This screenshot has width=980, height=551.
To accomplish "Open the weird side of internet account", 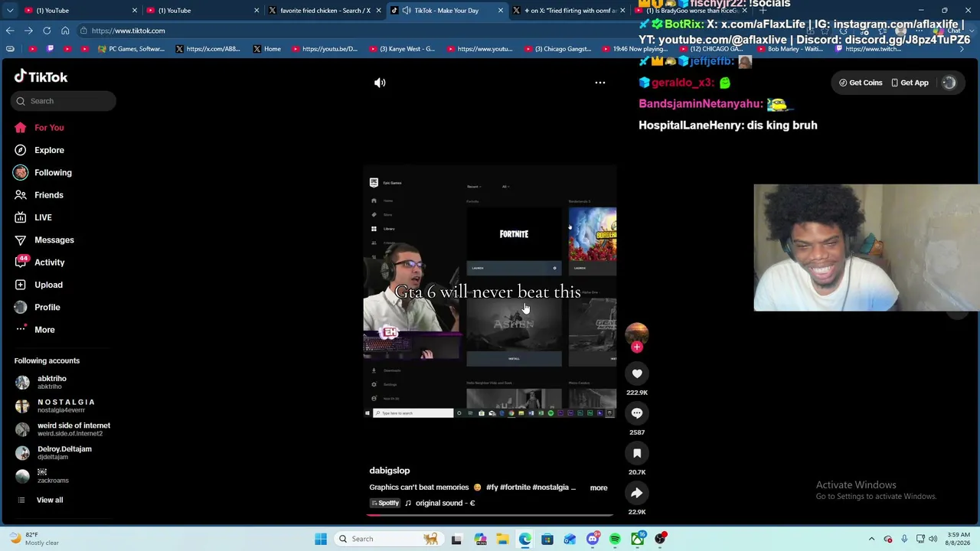I will 63,429.
